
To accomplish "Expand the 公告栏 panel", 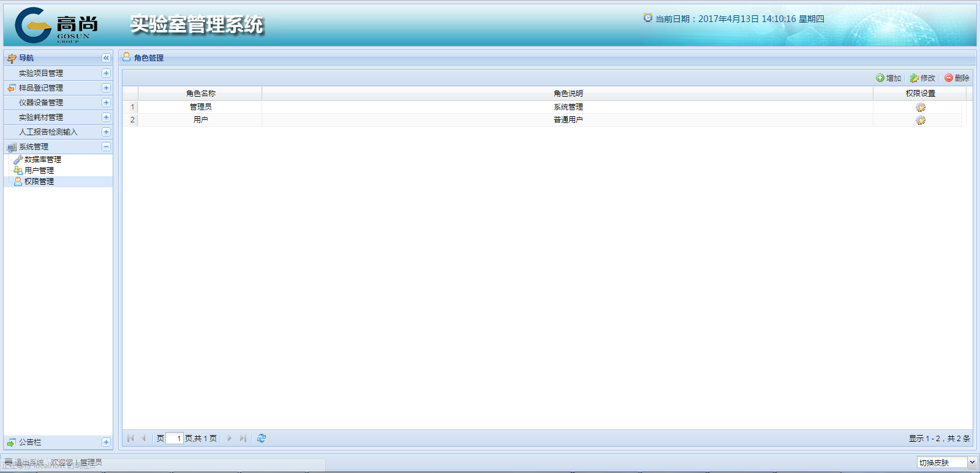I will (106, 442).
